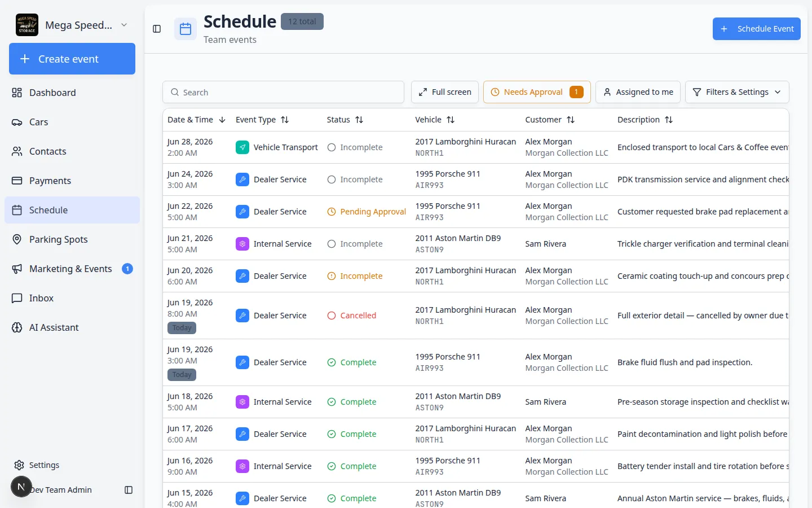Click 'Sam Rivera' in Jun 18 row
Screen dimensions: 812x508
click(545, 402)
